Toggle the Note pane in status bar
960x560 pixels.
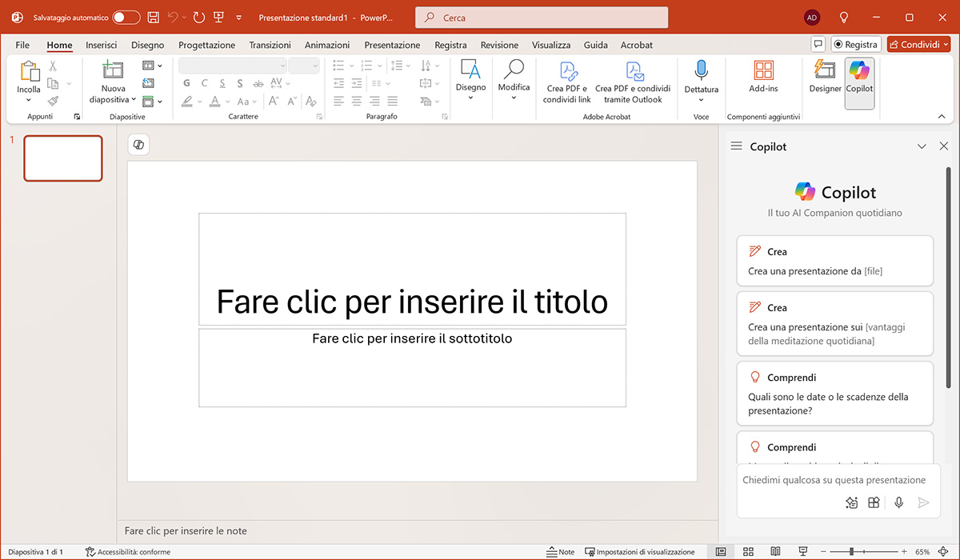click(561, 552)
